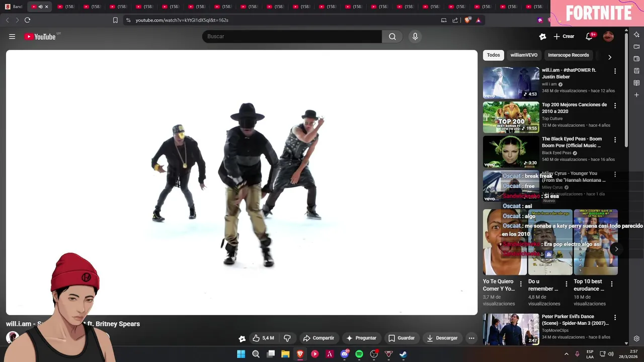Image resolution: width=644 pixels, height=362 pixels.
Task: Click the Brave Shields lion icon
Action: pyautogui.click(x=467, y=20)
